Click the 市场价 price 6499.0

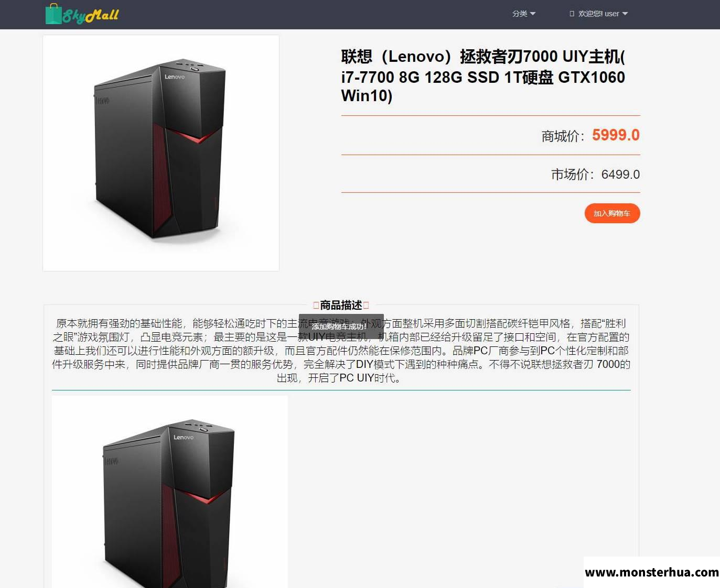click(x=620, y=175)
